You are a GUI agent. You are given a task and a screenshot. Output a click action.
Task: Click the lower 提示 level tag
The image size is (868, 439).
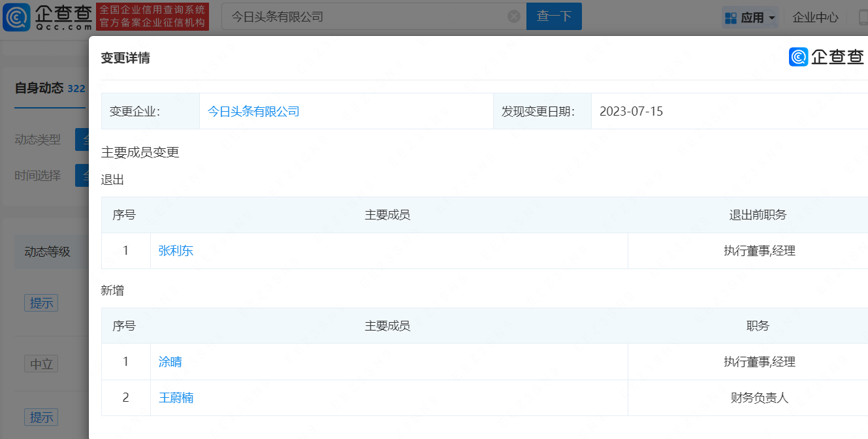pyautogui.click(x=41, y=417)
